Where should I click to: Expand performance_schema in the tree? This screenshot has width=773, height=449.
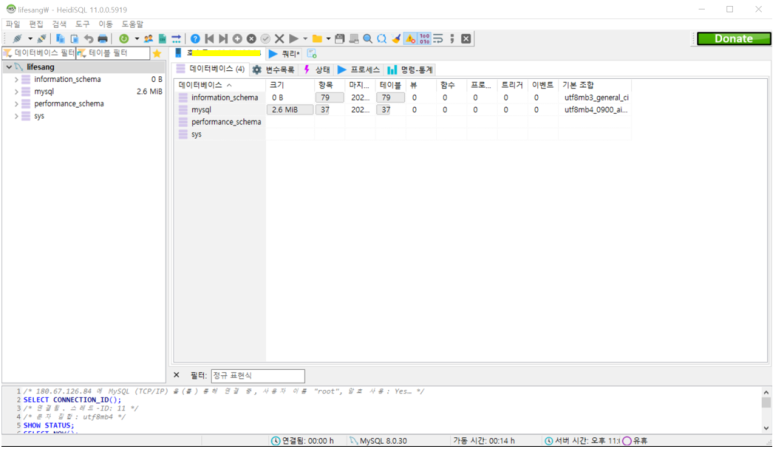coord(16,104)
